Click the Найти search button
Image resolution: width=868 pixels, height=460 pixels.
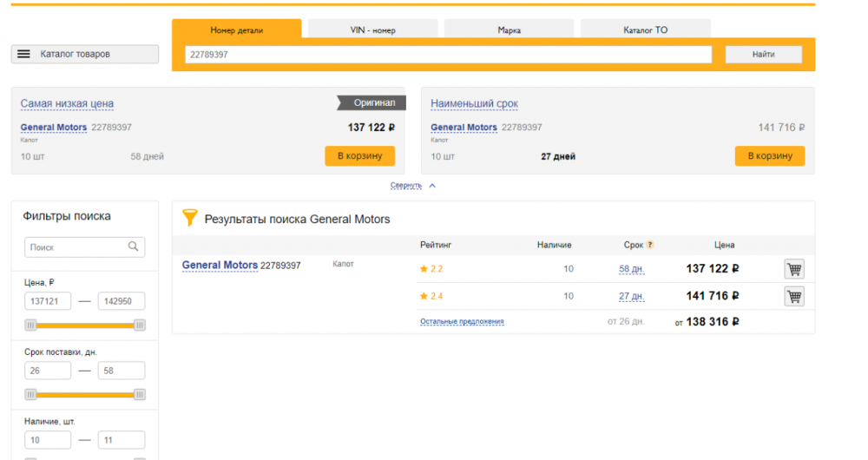coord(763,55)
